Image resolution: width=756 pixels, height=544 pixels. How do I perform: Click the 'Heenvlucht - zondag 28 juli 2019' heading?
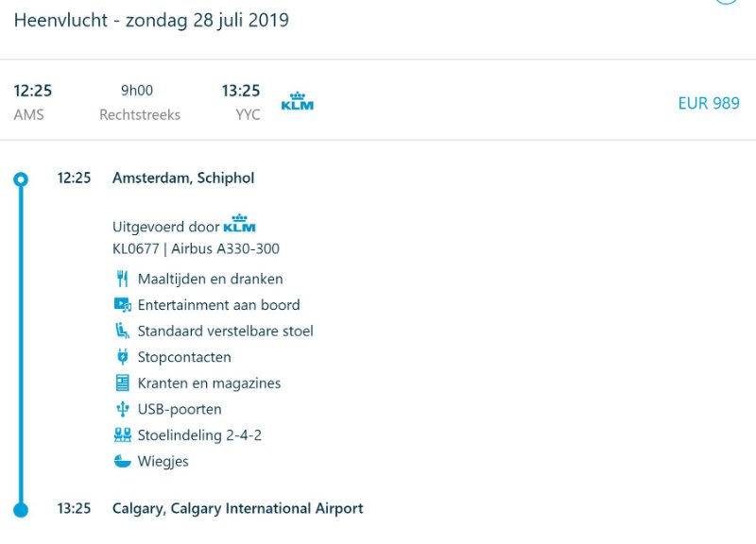point(151,20)
